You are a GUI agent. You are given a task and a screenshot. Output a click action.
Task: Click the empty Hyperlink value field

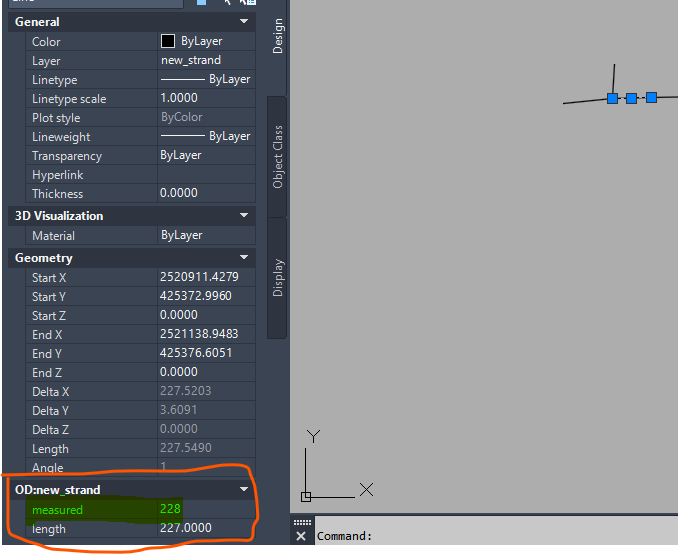[207, 174]
